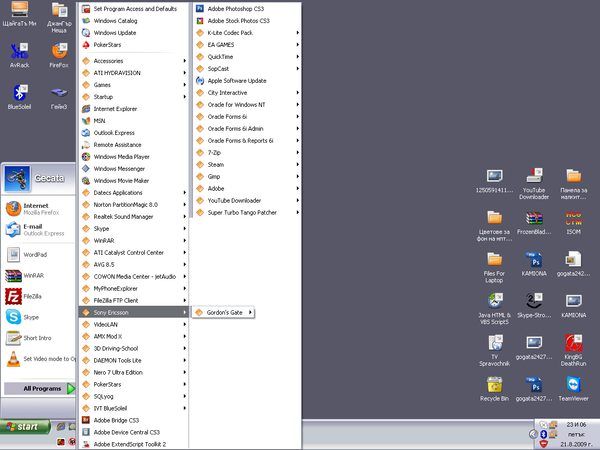Expand the QuickTime submenu

tap(246, 57)
